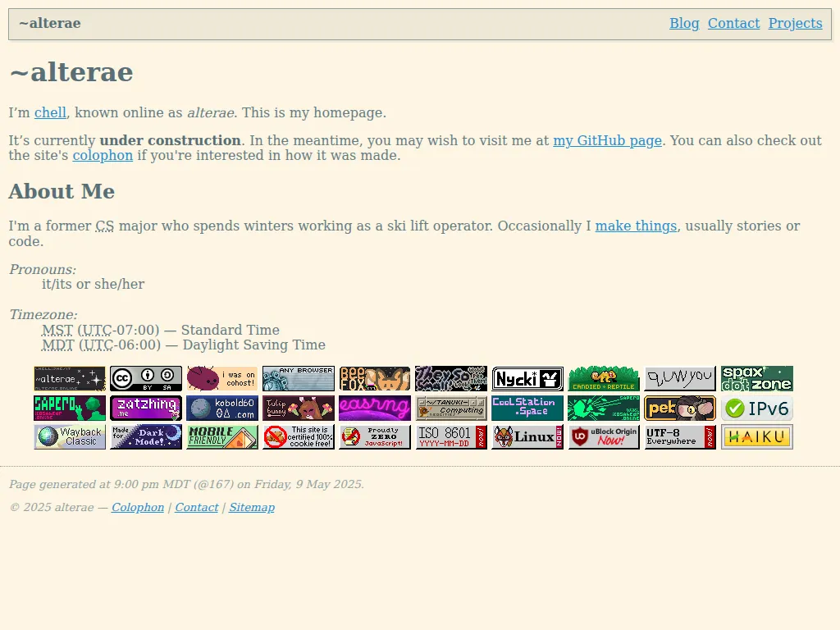Click the CoolStation.Space badge

tap(527, 408)
